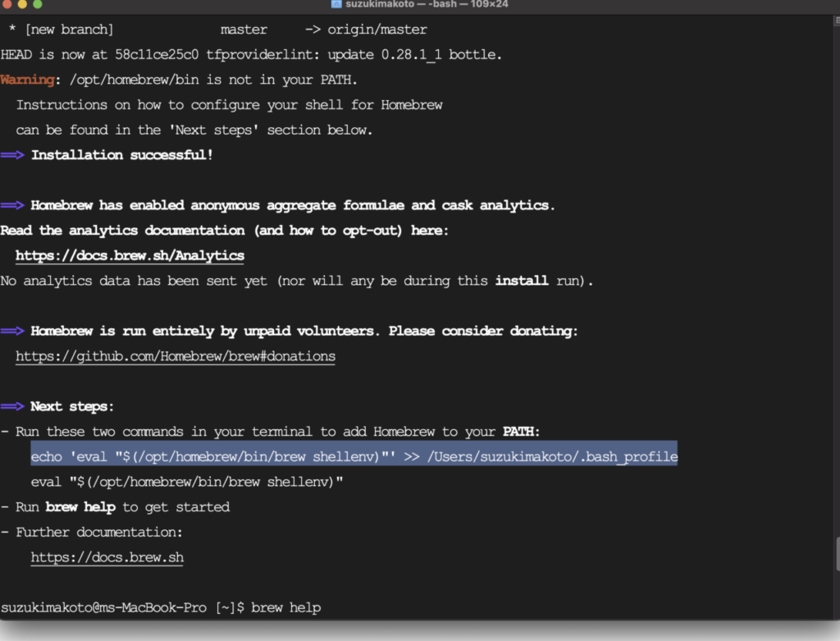Click the terminal vertical scrollbar thumb

pos(836,554)
